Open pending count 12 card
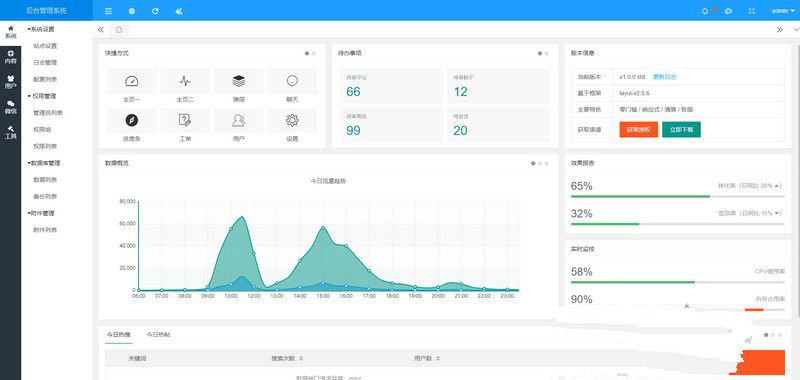The image size is (800, 380). click(498, 86)
